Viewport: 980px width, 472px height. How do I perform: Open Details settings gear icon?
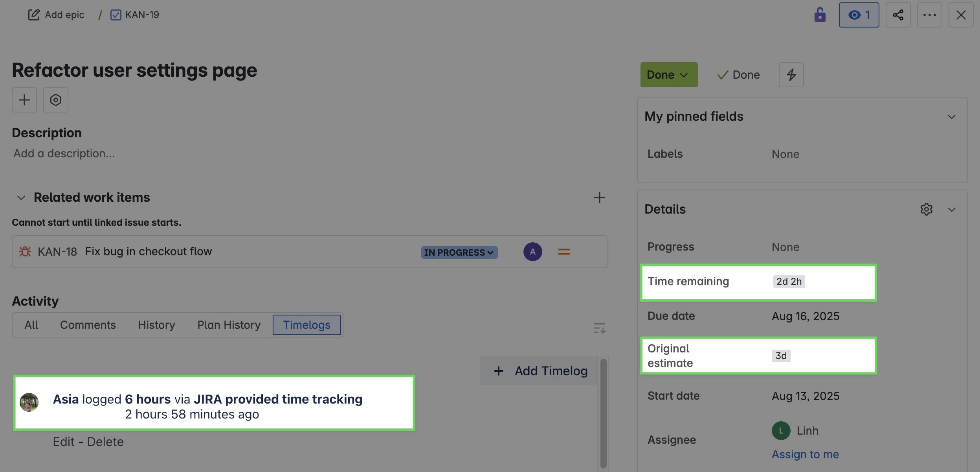pos(926,209)
